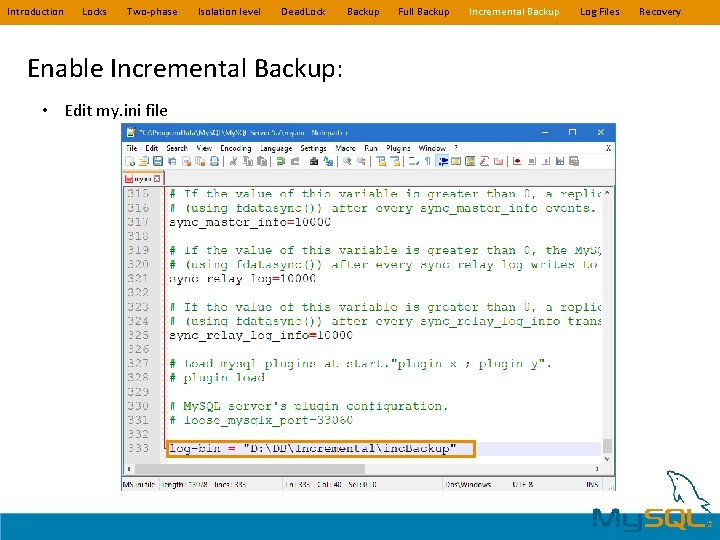Open the Language menu
720x540 pixels.
pyautogui.click(x=276, y=148)
